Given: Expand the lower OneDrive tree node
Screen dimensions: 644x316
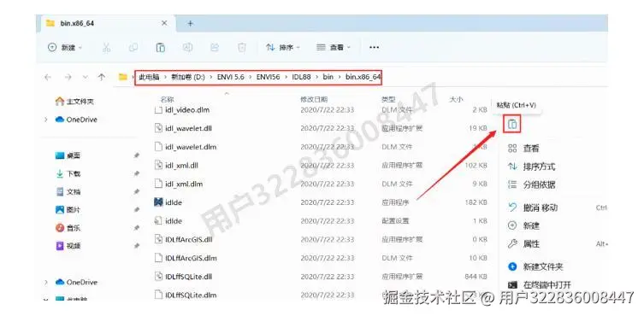Looking at the screenshot, I should [x=46, y=283].
